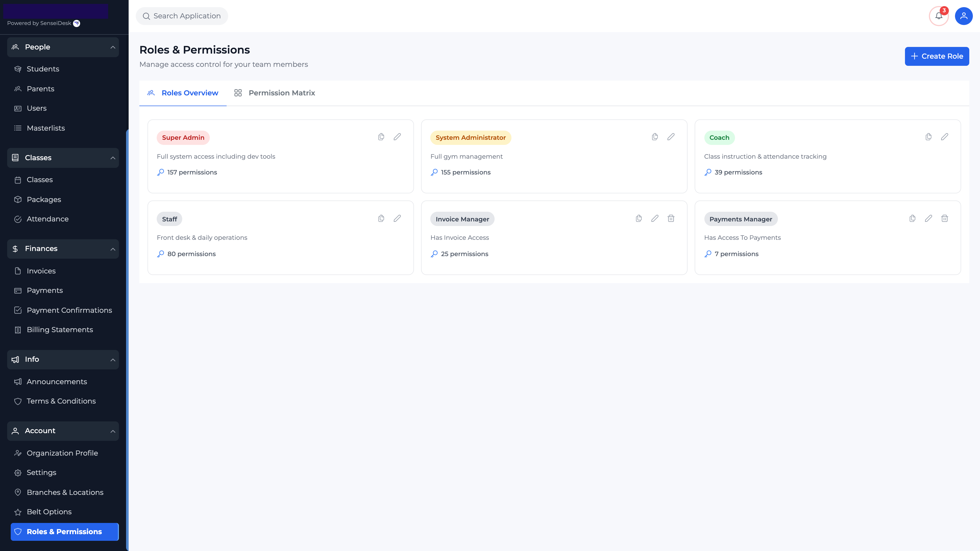Collapse the Account sidebar section
The image size is (980, 551).
pos(113,431)
